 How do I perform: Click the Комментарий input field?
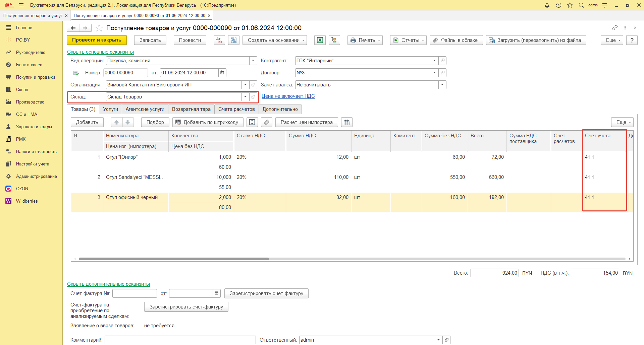coord(180,340)
